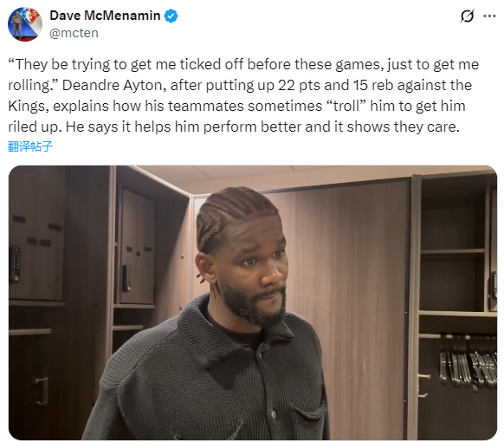Play the locker room interview video

[x=253, y=302]
